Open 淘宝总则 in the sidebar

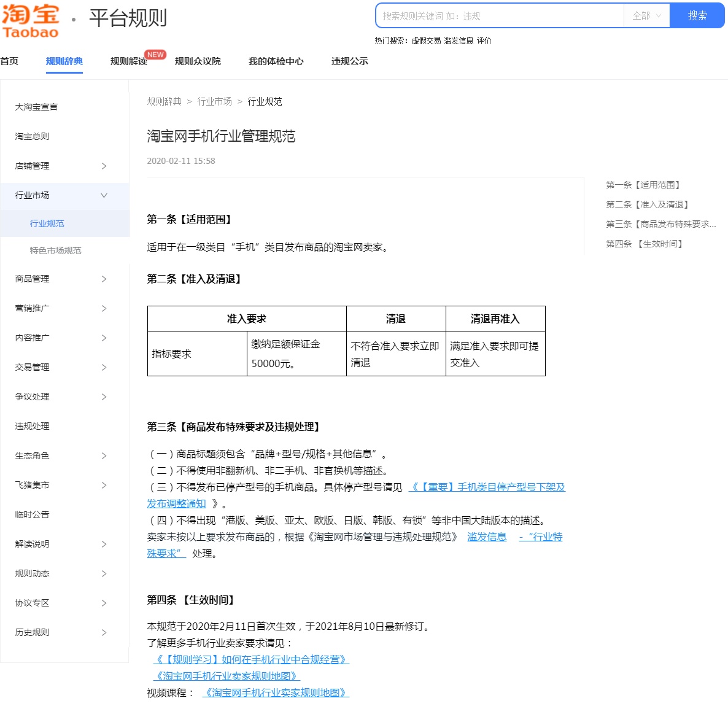(32, 136)
